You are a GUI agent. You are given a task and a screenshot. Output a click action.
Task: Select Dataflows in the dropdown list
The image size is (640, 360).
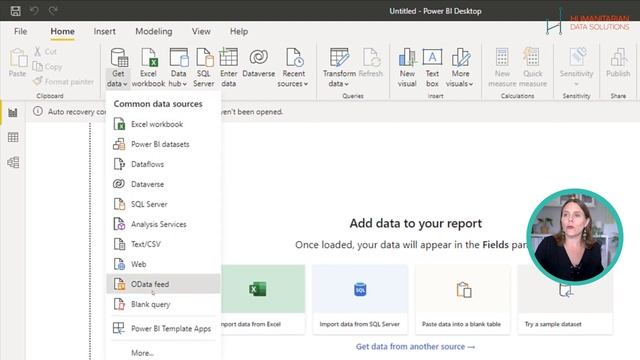[163, 164]
